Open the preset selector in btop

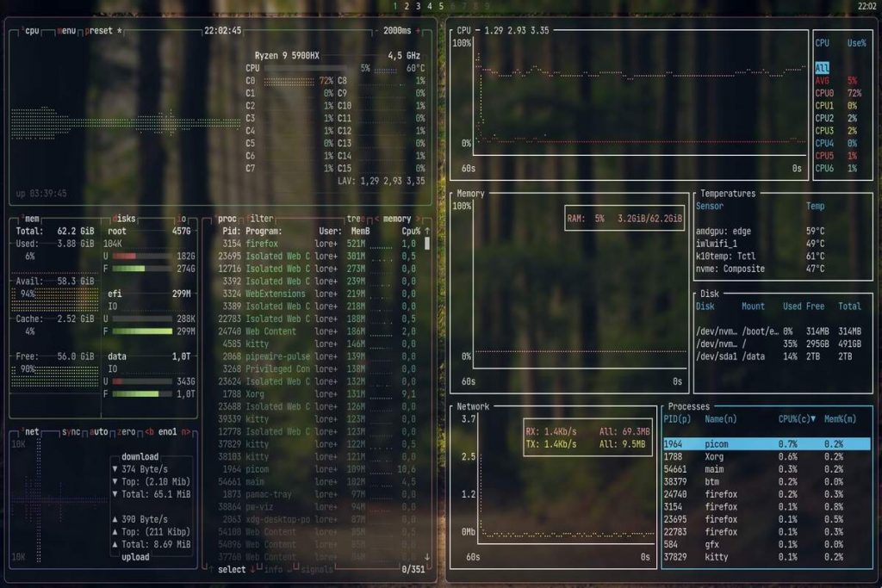pos(100,30)
